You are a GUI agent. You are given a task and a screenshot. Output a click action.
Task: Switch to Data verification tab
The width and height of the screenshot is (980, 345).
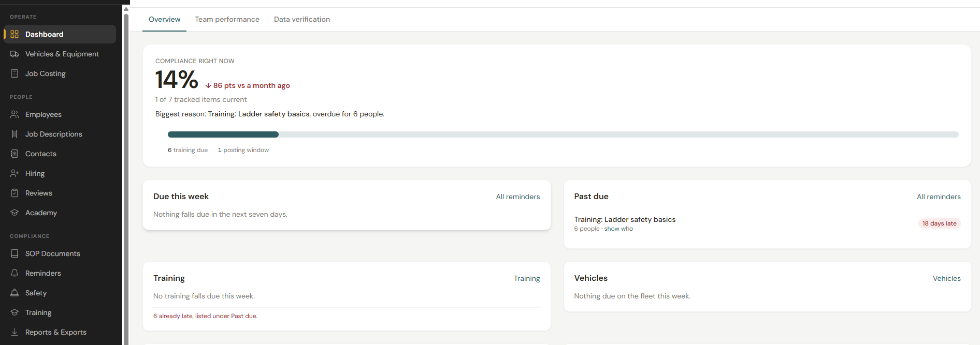click(302, 19)
